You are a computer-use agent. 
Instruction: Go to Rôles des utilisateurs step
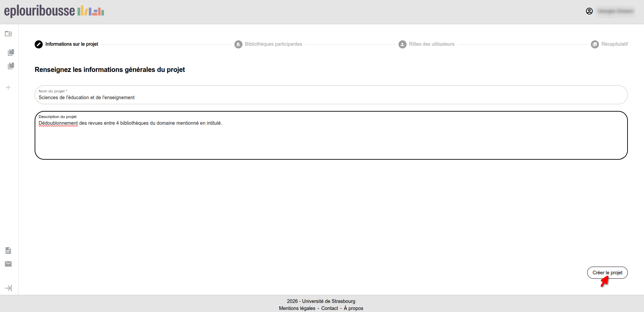[x=431, y=44]
